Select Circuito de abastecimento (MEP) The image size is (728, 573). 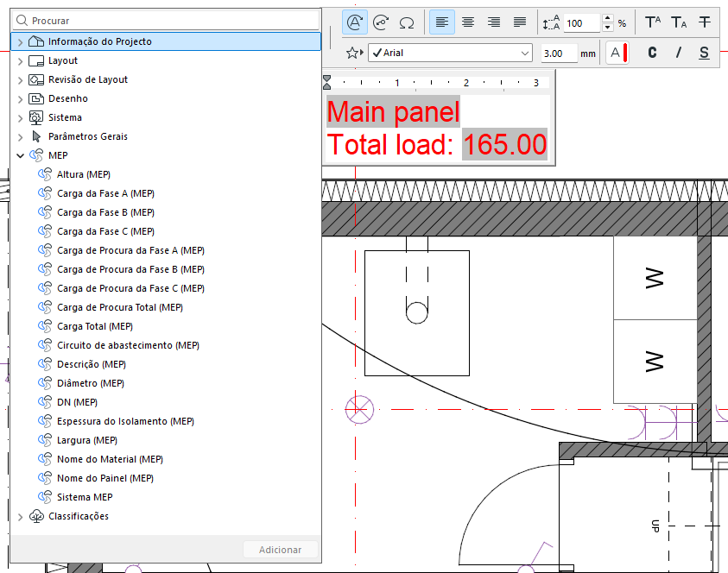[128, 345]
